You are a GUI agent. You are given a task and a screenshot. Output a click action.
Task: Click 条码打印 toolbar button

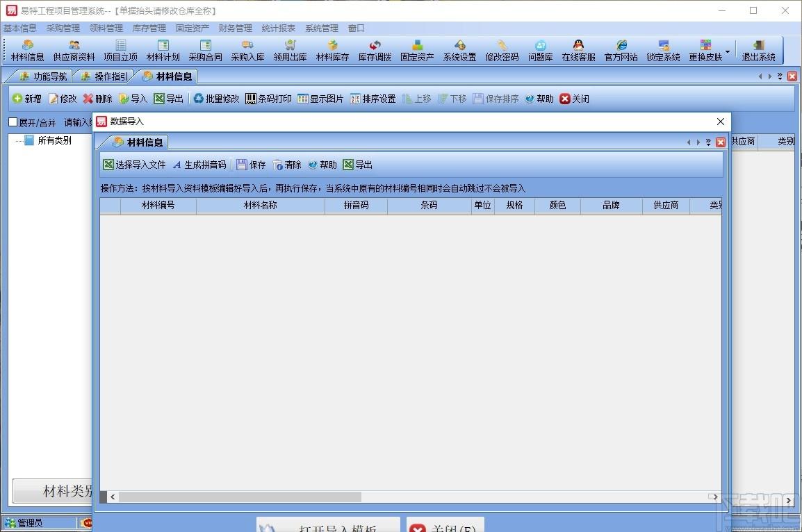[x=268, y=99]
